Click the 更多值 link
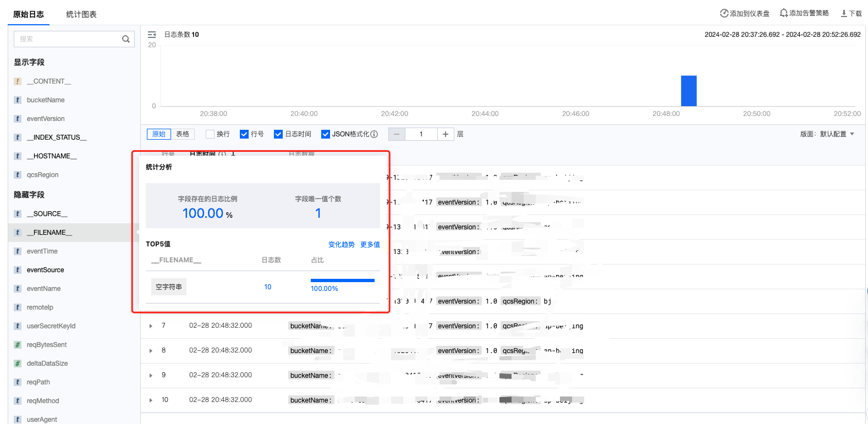 tap(370, 245)
